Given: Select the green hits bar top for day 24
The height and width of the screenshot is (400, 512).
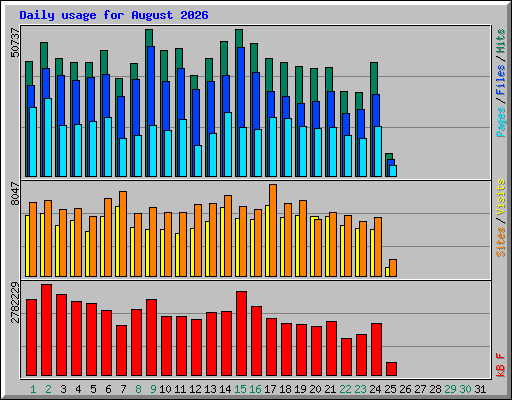Looking at the screenshot, I should click(374, 78).
